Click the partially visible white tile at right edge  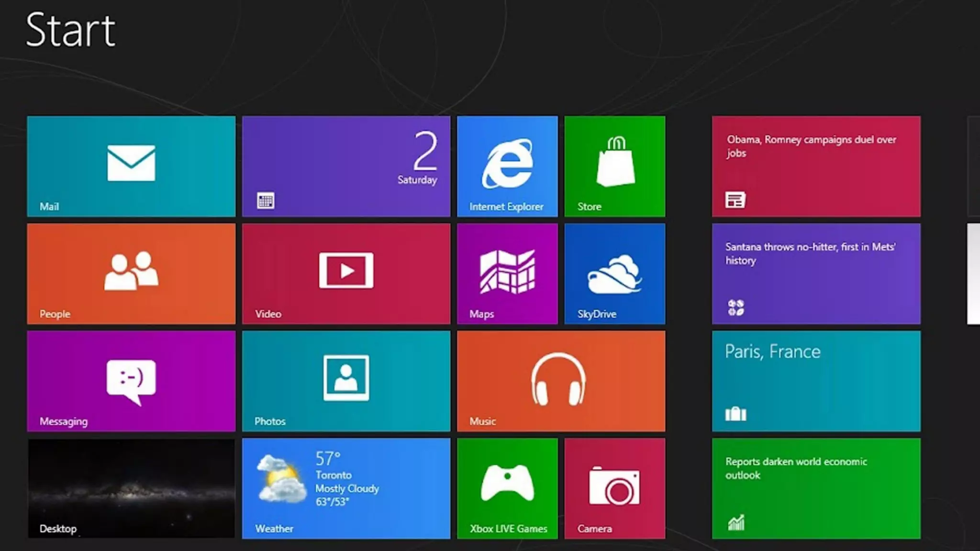[x=974, y=274]
